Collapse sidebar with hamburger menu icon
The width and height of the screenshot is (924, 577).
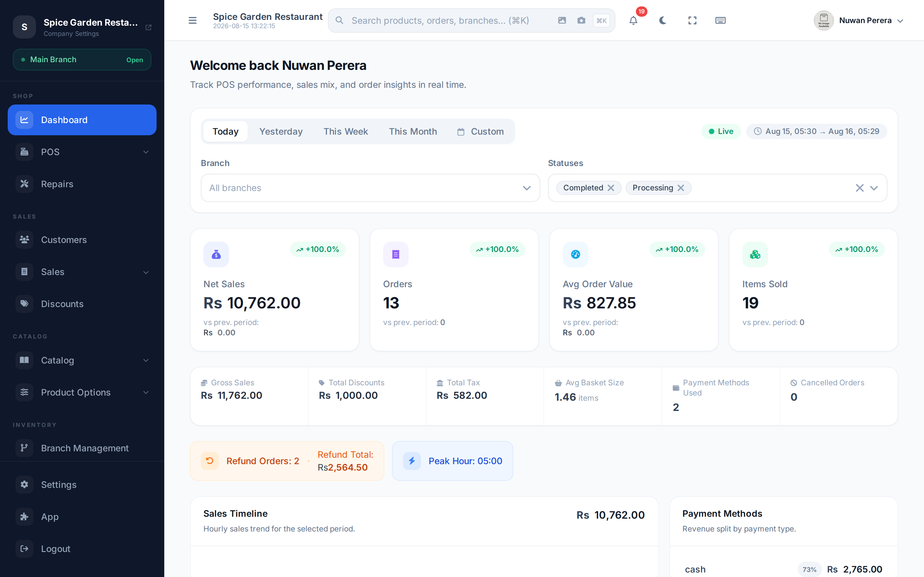point(193,20)
